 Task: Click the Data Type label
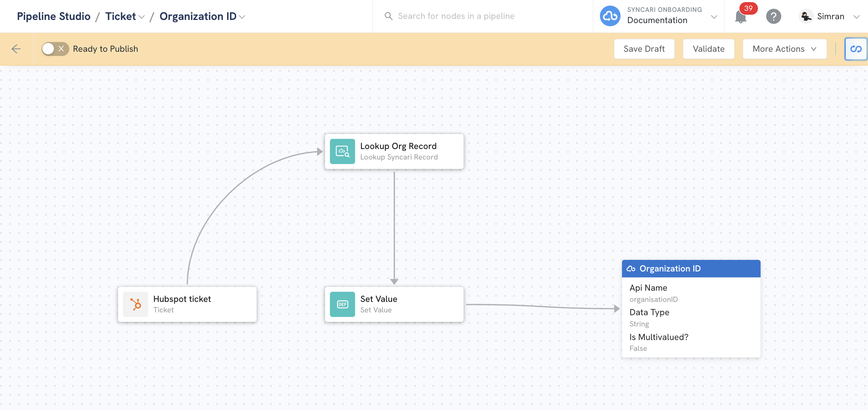point(649,312)
